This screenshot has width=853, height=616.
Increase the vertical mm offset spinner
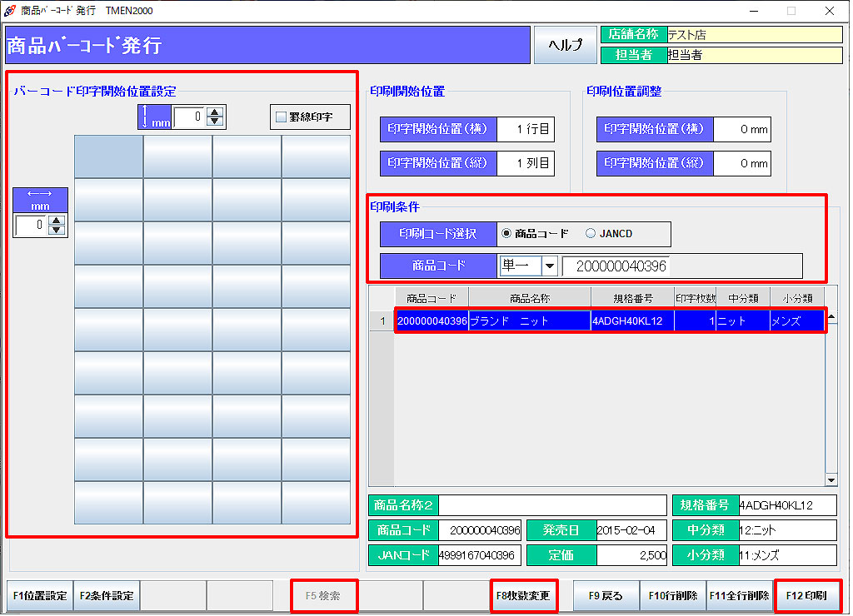pyautogui.click(x=216, y=112)
